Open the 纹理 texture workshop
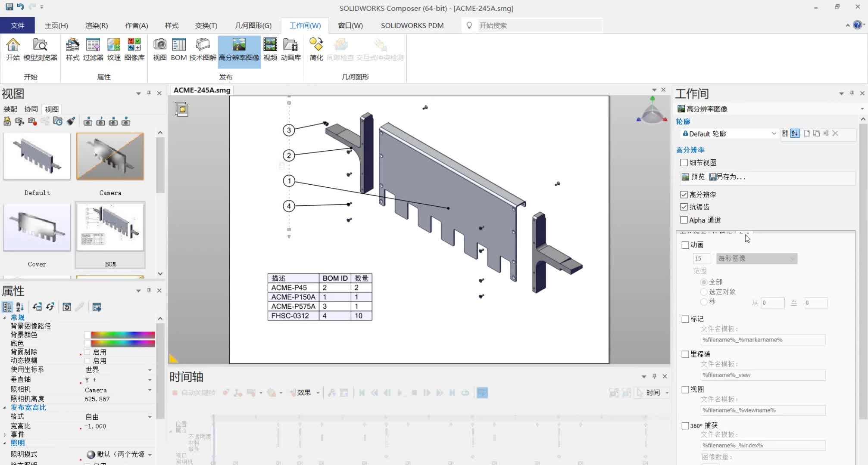The height and width of the screenshot is (465, 868). [114, 50]
